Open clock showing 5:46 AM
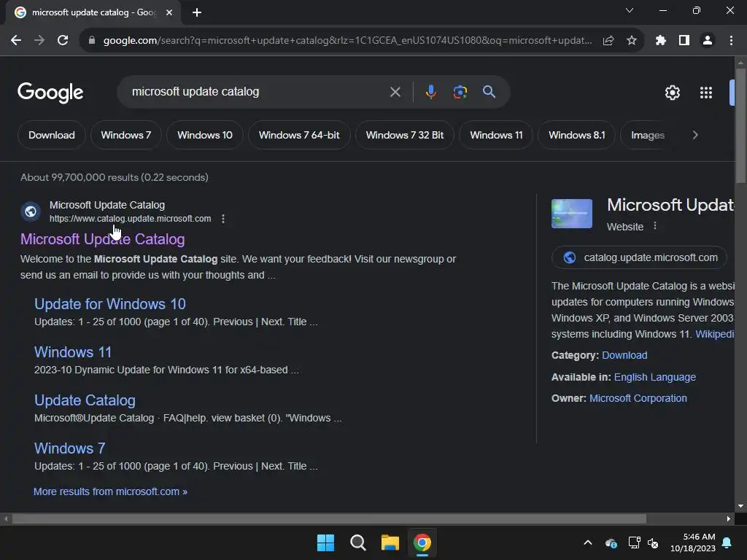 [x=693, y=542]
